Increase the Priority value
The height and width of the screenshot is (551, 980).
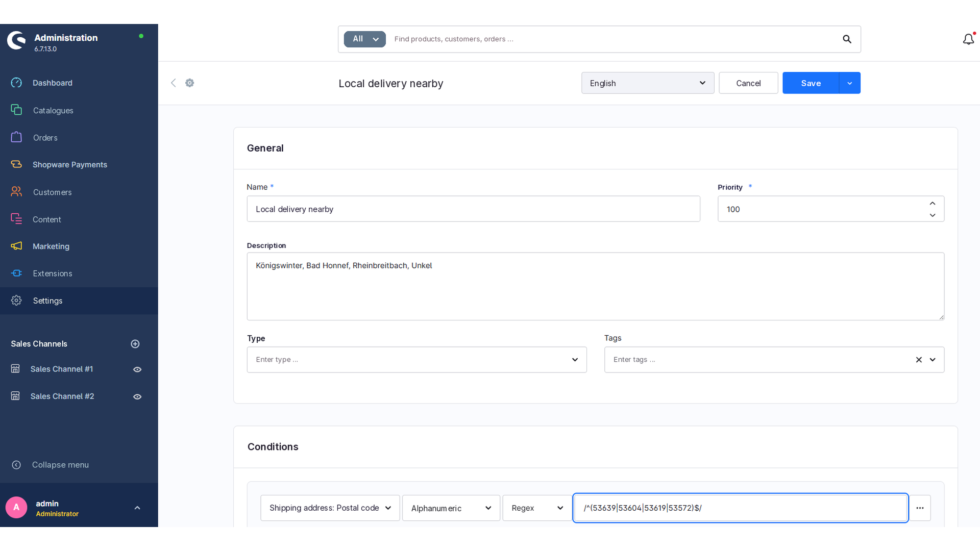click(933, 203)
